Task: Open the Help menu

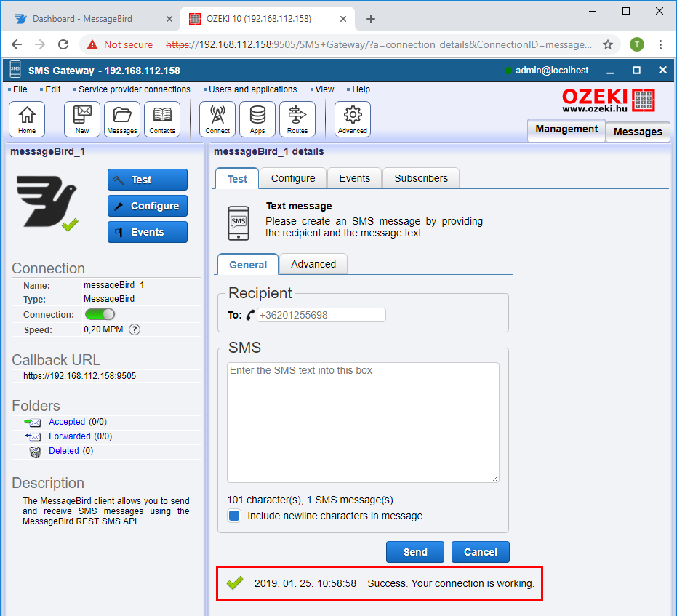Action: [x=361, y=89]
